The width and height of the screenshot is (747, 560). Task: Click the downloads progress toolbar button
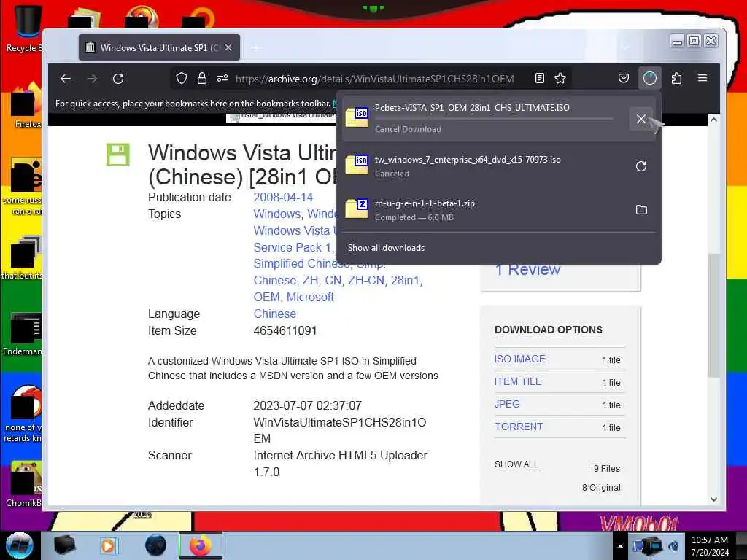pyautogui.click(x=650, y=78)
